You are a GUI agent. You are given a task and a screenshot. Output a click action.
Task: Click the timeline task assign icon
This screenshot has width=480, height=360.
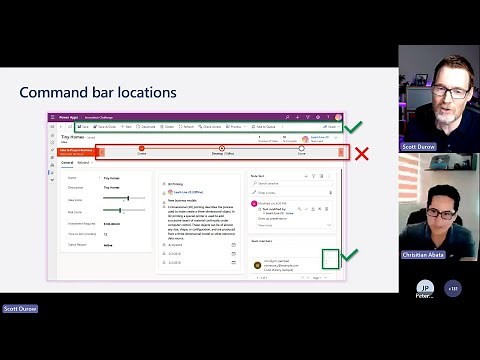(299, 209)
